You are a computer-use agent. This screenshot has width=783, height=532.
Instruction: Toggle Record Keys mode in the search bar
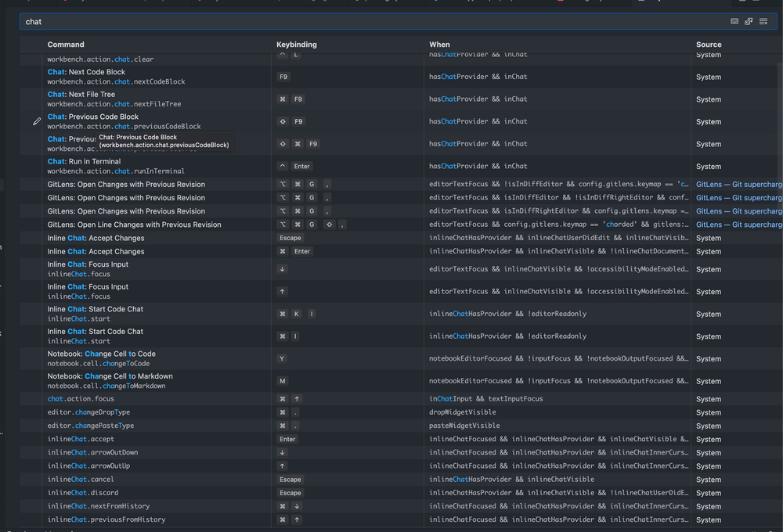tap(733, 21)
